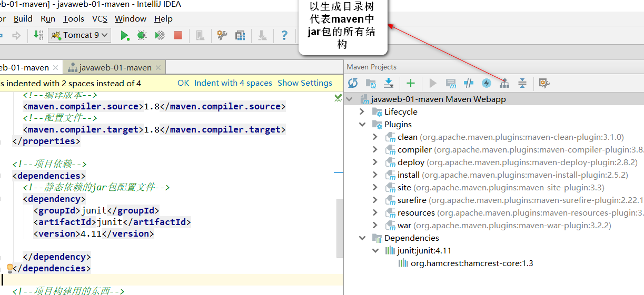Open the Build menu
Screen dimensions: 644x295
pos(23,18)
